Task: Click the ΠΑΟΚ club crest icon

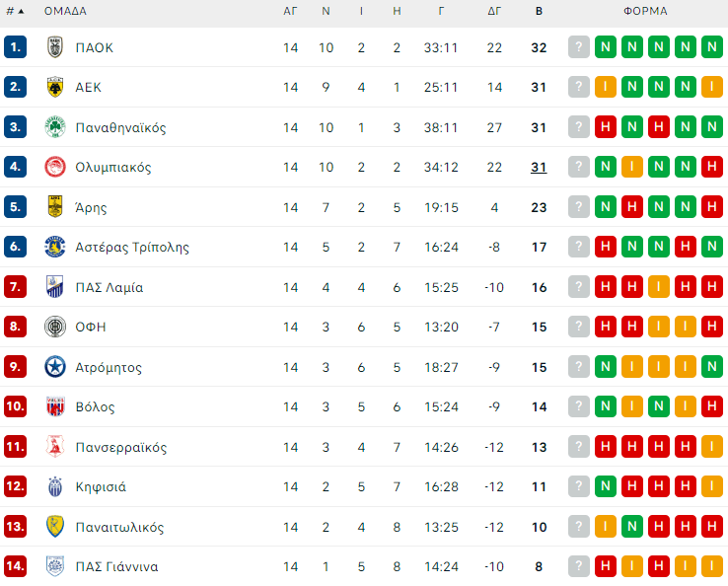Action: 55,47
